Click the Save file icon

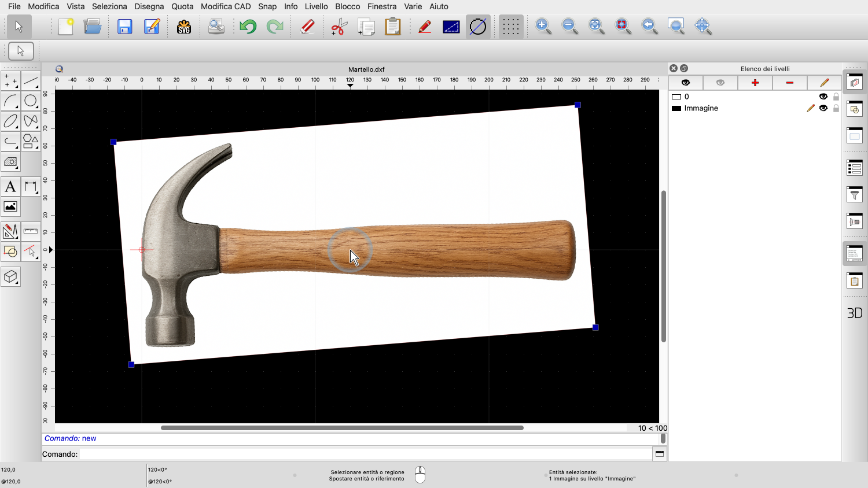click(125, 27)
